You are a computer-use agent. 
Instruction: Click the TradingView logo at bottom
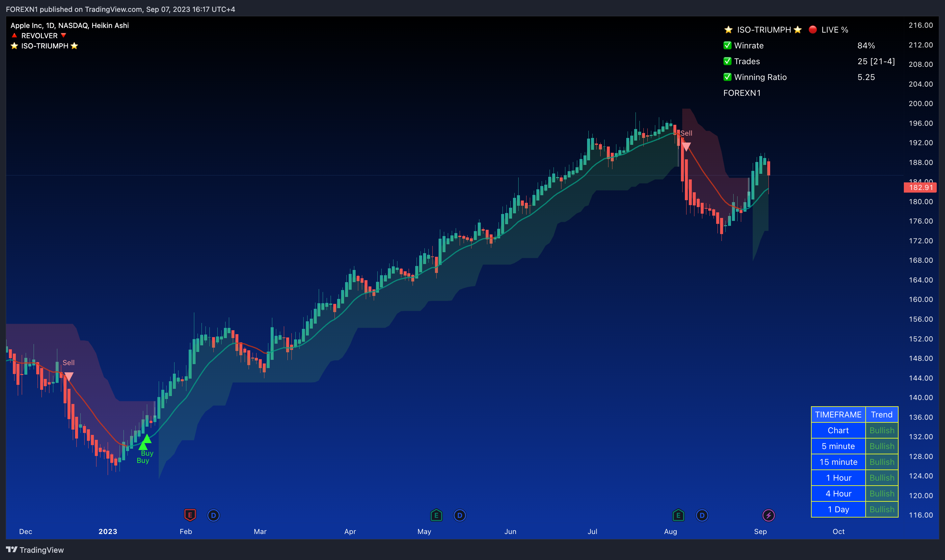point(35,550)
